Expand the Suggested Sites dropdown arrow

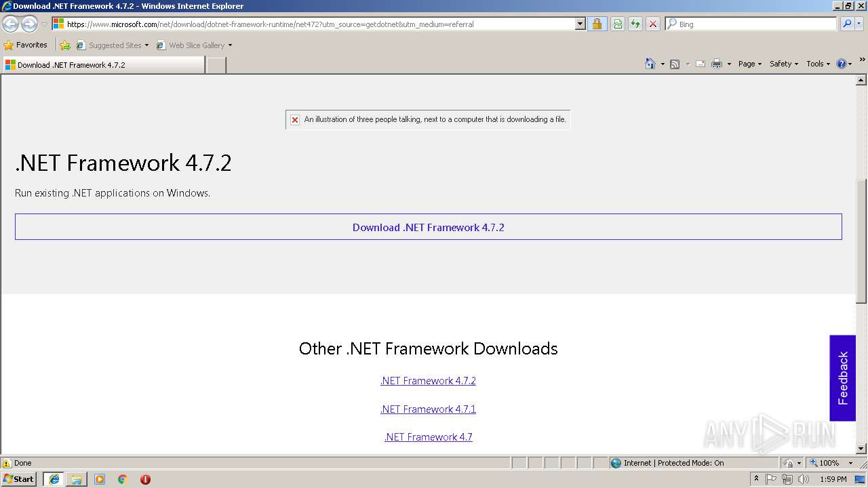(146, 45)
